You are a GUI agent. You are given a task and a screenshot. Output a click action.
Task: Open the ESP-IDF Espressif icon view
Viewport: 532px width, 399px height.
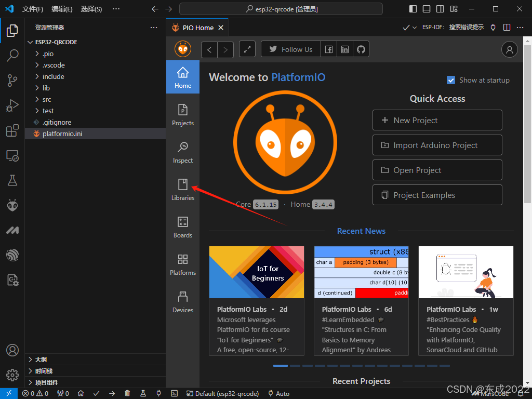pos(12,255)
